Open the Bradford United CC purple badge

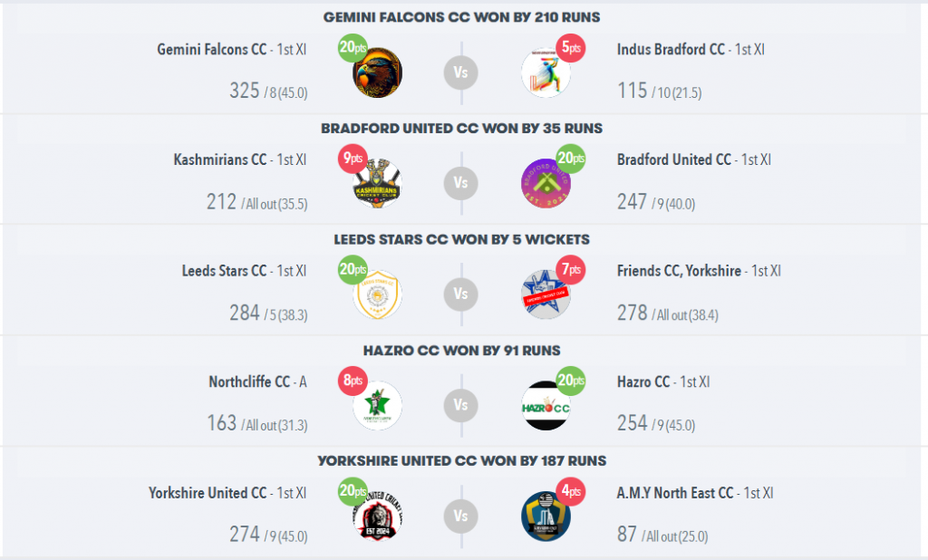[546, 183]
